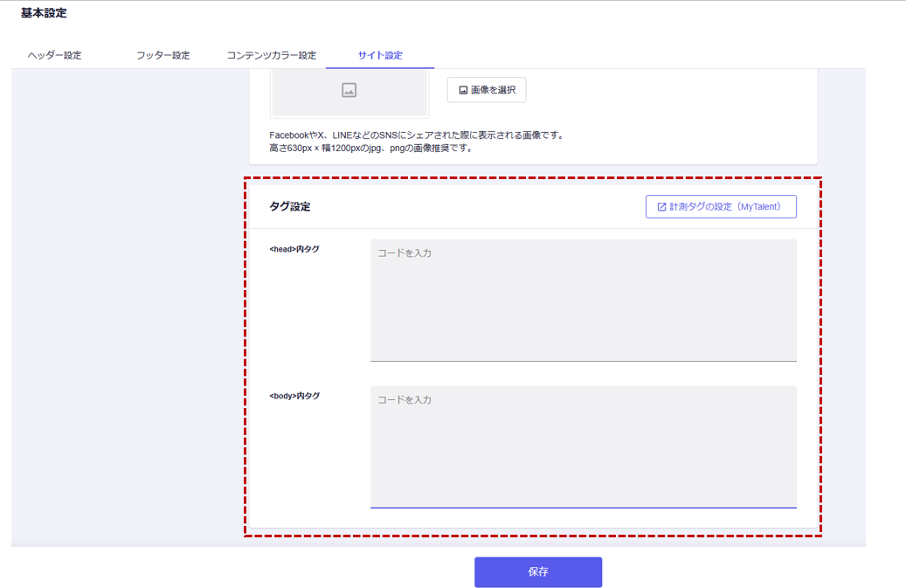
Task: Click the タグ設定 section heading
Action: coord(290,207)
